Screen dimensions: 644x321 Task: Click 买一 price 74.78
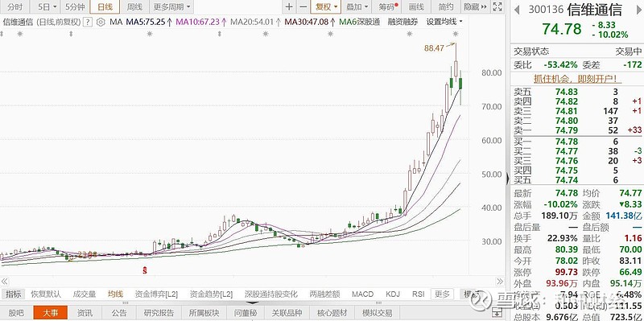567,142
